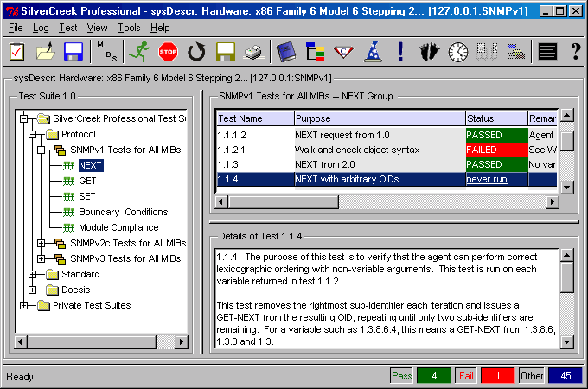Click the Remarks column header

pyautogui.click(x=543, y=118)
